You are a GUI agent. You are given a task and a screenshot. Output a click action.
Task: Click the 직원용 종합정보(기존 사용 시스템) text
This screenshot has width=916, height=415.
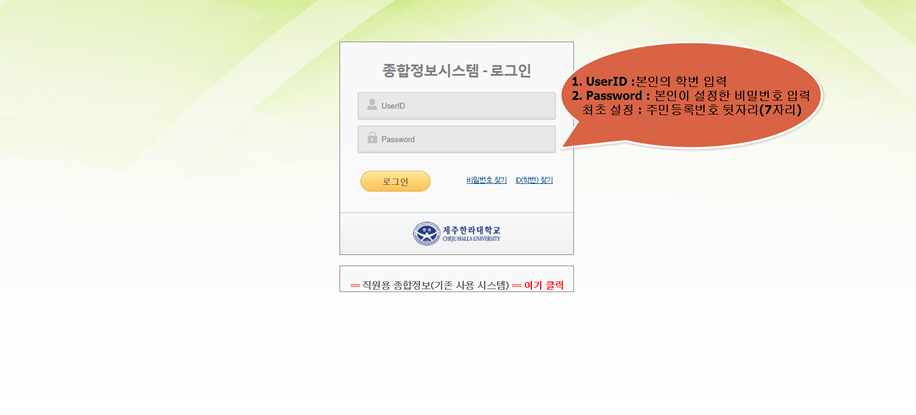[x=435, y=285]
